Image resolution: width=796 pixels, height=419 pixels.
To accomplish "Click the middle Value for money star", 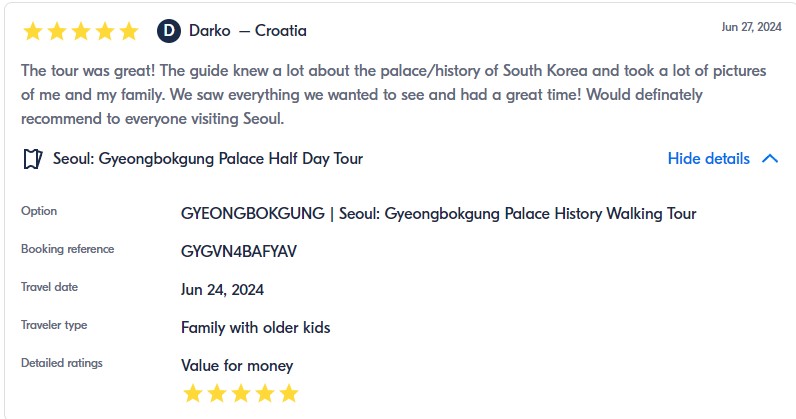I will [x=241, y=393].
